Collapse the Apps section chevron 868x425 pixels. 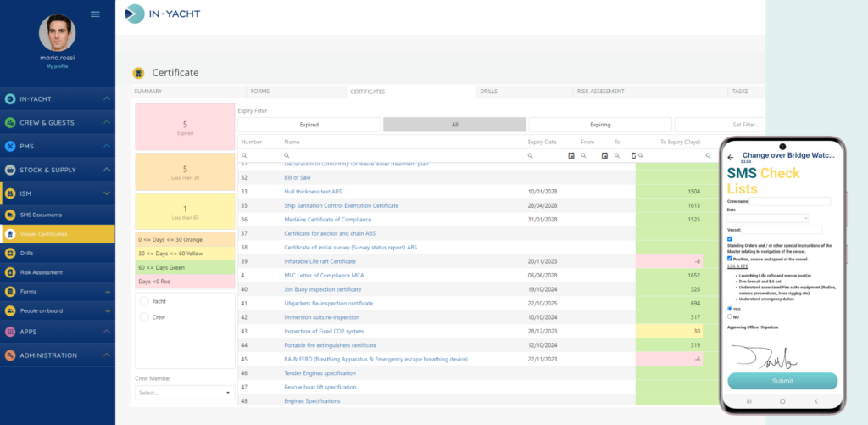click(107, 332)
